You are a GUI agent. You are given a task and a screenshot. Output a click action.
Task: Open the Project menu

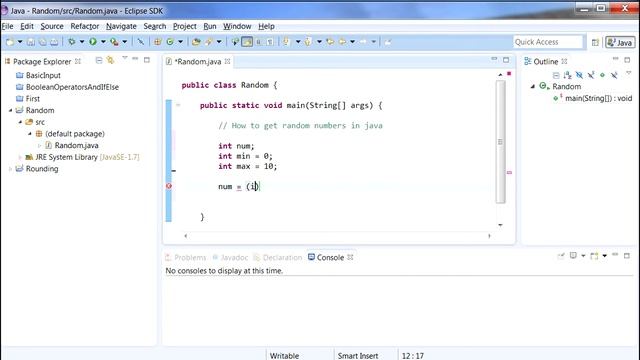pyautogui.click(x=184, y=26)
